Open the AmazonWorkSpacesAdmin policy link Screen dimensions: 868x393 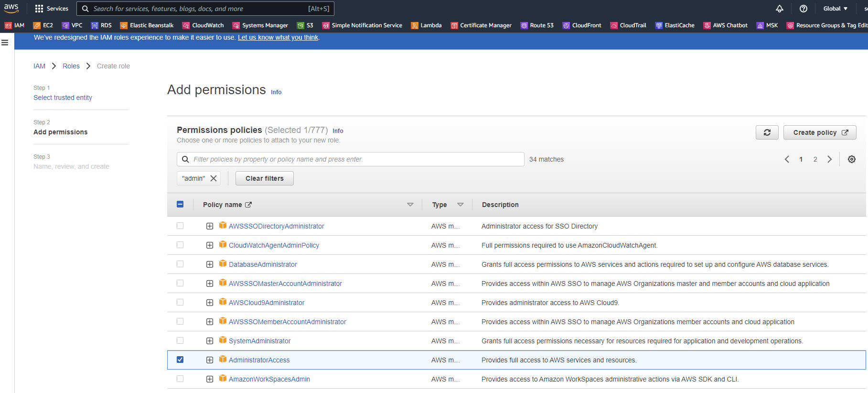269,379
